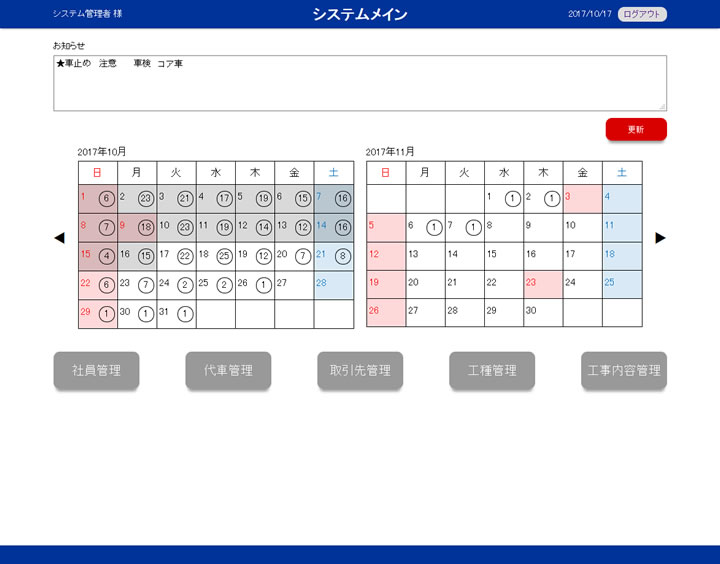Click the circled 15 on October 6
The image size is (720, 564).
pyautogui.click(x=303, y=199)
